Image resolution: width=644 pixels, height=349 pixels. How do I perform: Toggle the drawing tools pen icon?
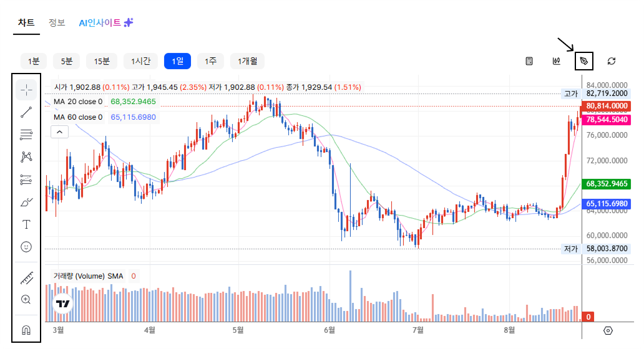pos(583,61)
